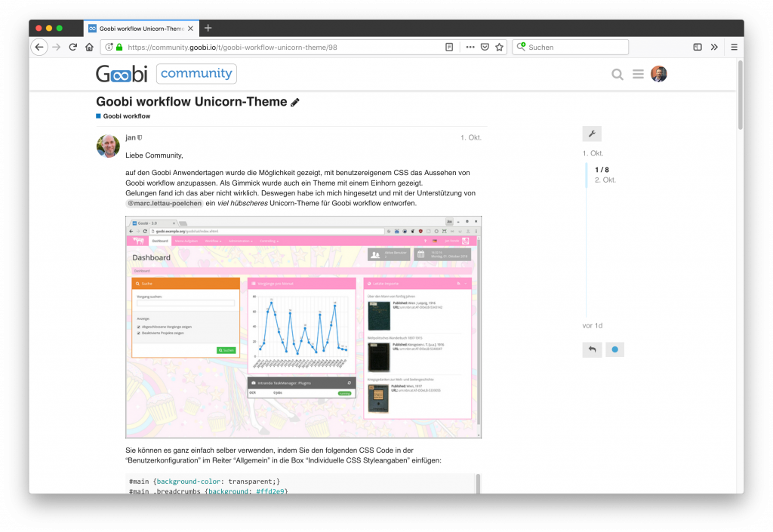The width and height of the screenshot is (773, 532).
Task: Reload the page with the refresh icon
Action: [73, 48]
